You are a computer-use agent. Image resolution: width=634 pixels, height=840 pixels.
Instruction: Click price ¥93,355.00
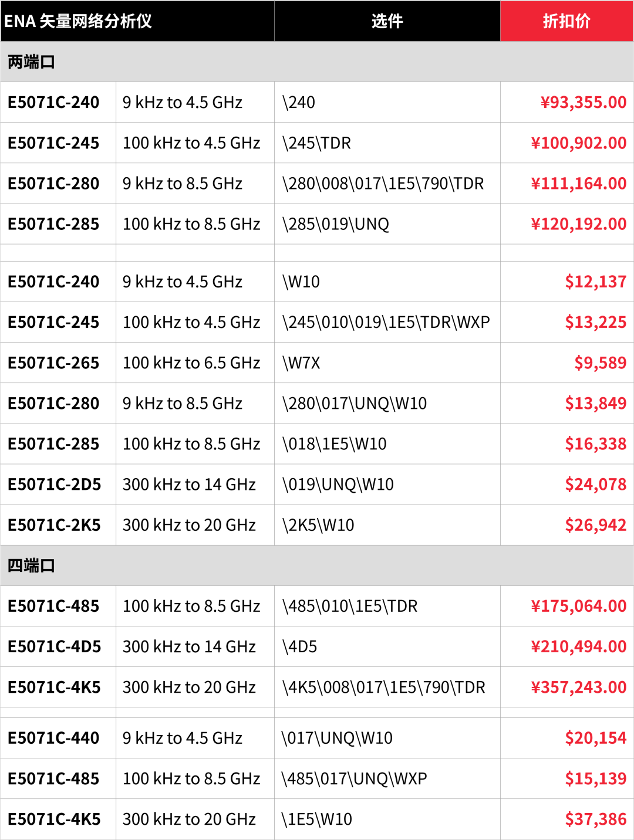pyautogui.click(x=584, y=102)
